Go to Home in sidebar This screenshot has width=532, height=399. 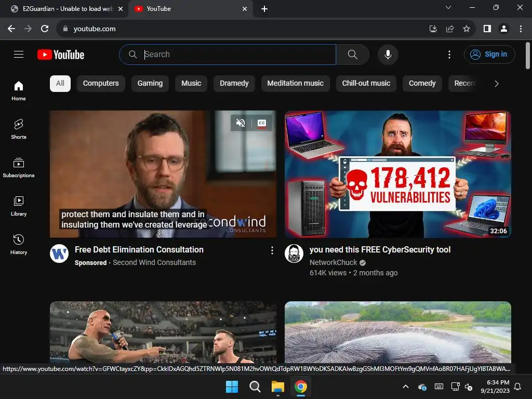19,91
